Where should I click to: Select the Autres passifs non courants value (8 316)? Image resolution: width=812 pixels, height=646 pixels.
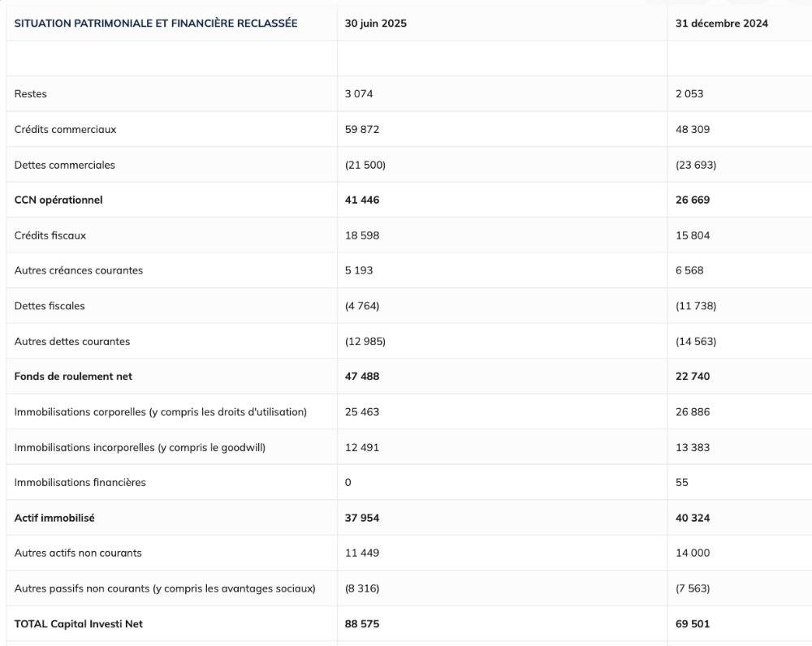point(362,588)
